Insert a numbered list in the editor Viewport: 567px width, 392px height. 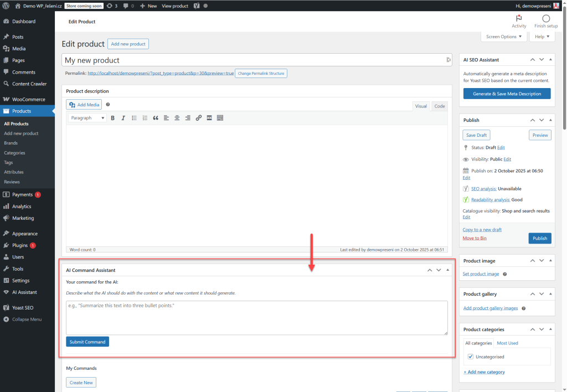coord(145,117)
